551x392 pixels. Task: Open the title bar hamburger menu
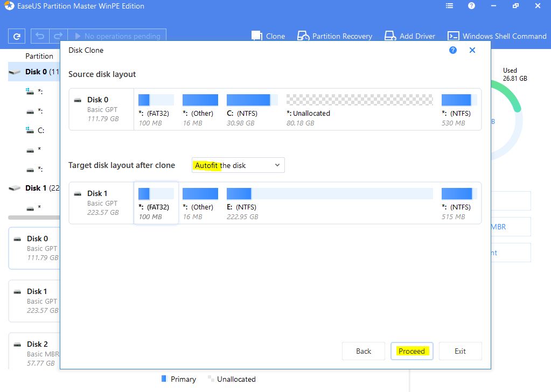point(450,6)
